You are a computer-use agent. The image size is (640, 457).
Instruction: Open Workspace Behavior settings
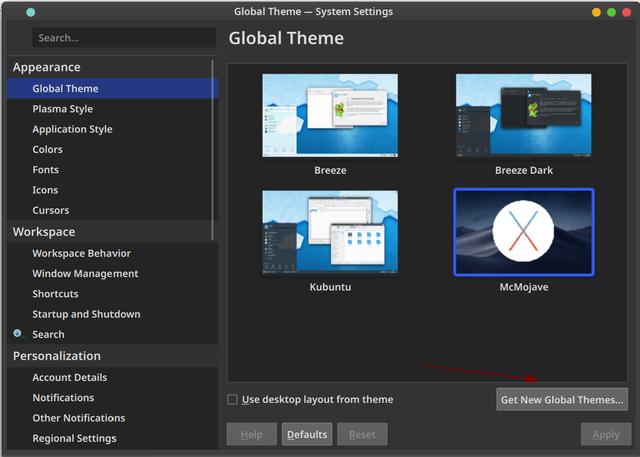(x=112, y=253)
